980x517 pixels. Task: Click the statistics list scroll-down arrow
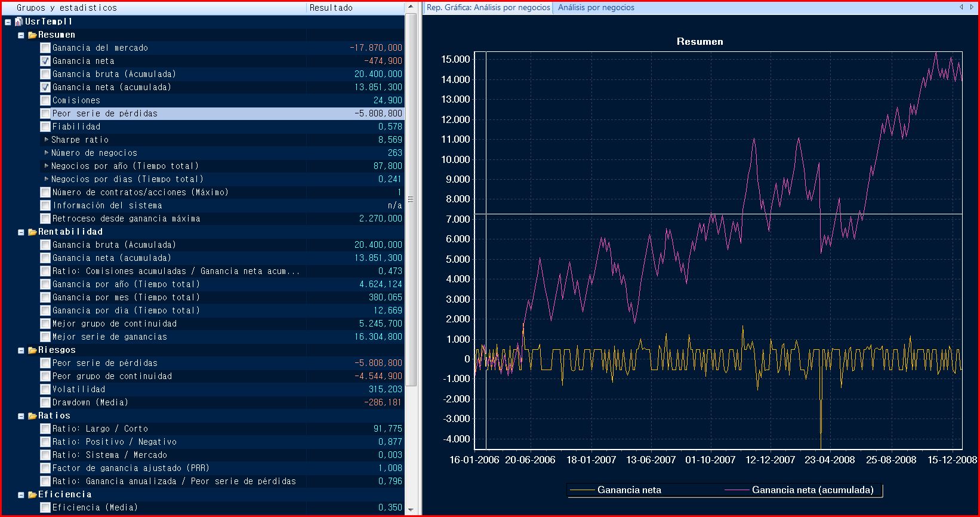410,510
